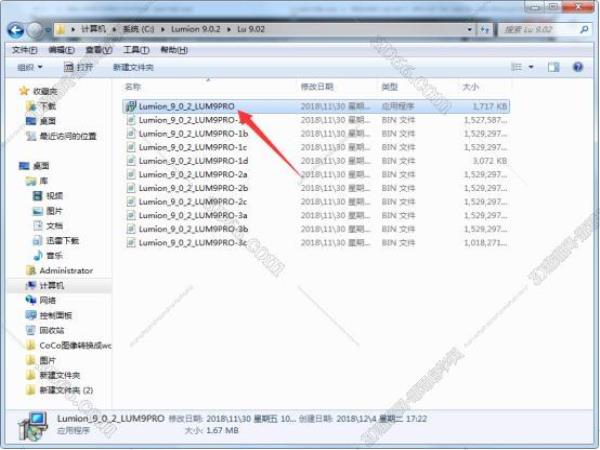Open the address bar history dropdown arrow
The height and width of the screenshot is (450, 600).
tap(470, 29)
